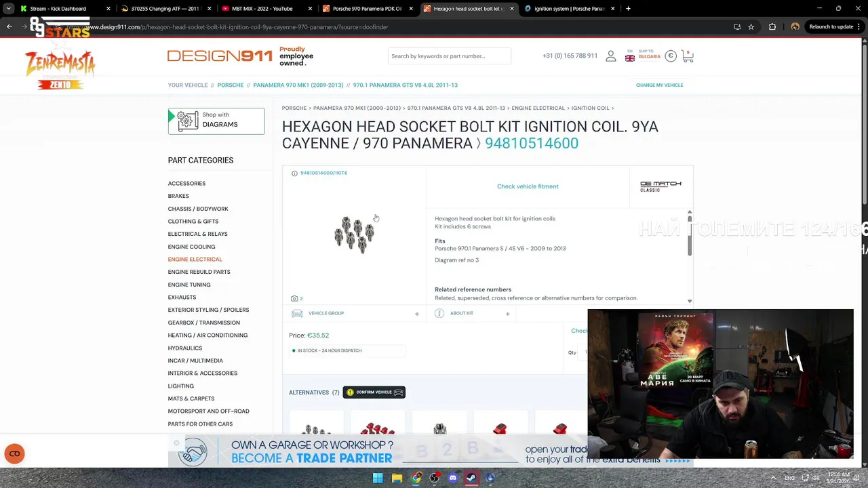Close the Hexagon head socket bolt tab
The image size is (868, 488).
[x=511, y=9]
